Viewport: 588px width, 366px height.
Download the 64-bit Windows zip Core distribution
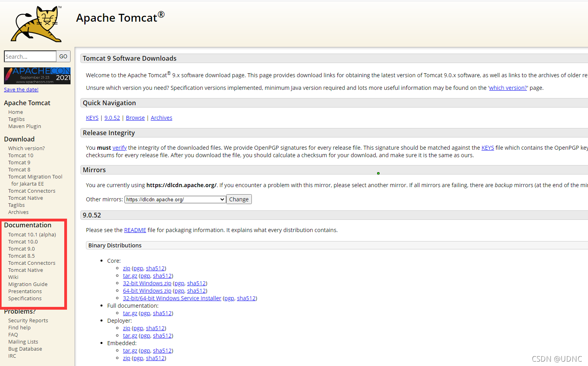tap(147, 290)
